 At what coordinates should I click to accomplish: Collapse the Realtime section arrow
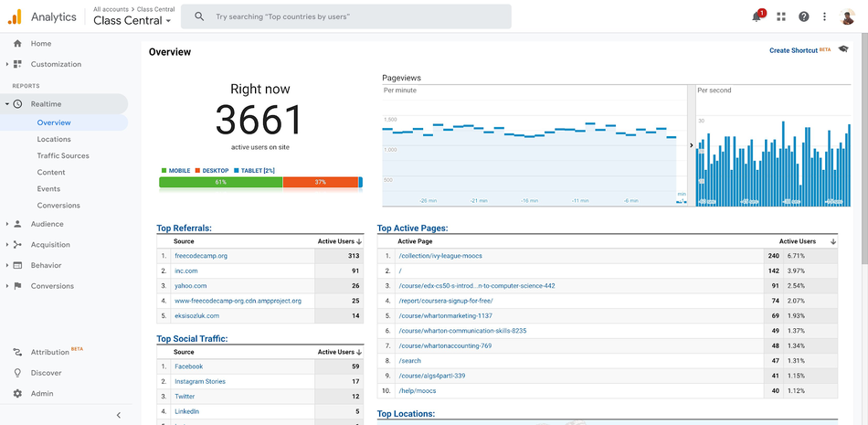[x=7, y=104]
